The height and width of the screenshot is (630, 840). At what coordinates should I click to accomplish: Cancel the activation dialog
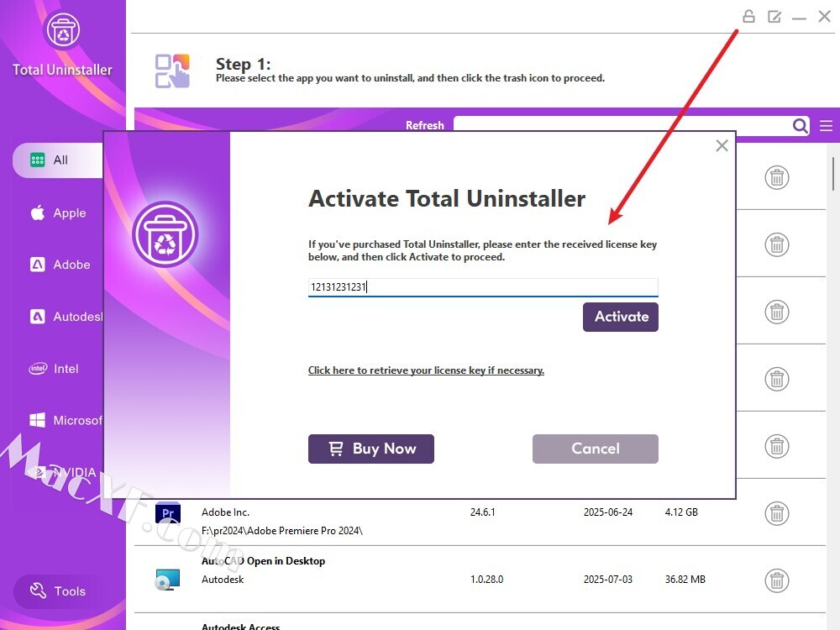pyautogui.click(x=596, y=449)
